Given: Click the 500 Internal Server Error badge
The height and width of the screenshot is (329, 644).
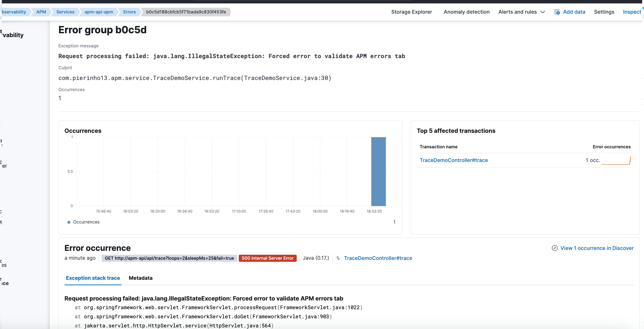Looking at the screenshot, I should [x=267, y=258].
